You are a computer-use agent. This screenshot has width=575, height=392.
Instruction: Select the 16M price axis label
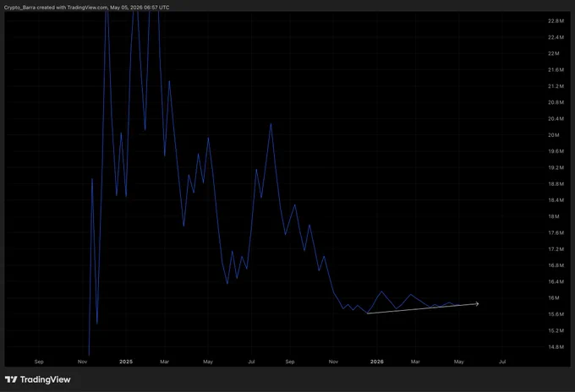pyautogui.click(x=553, y=298)
